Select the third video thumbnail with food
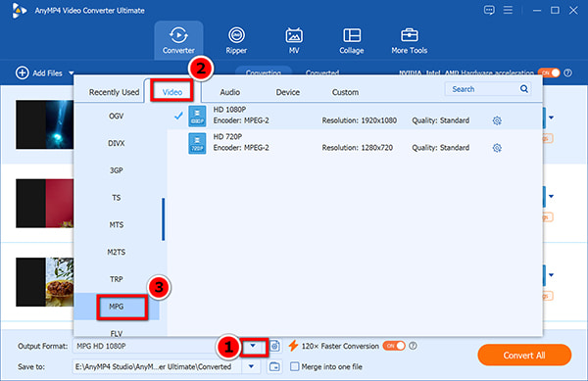The image size is (588, 381). point(45,282)
